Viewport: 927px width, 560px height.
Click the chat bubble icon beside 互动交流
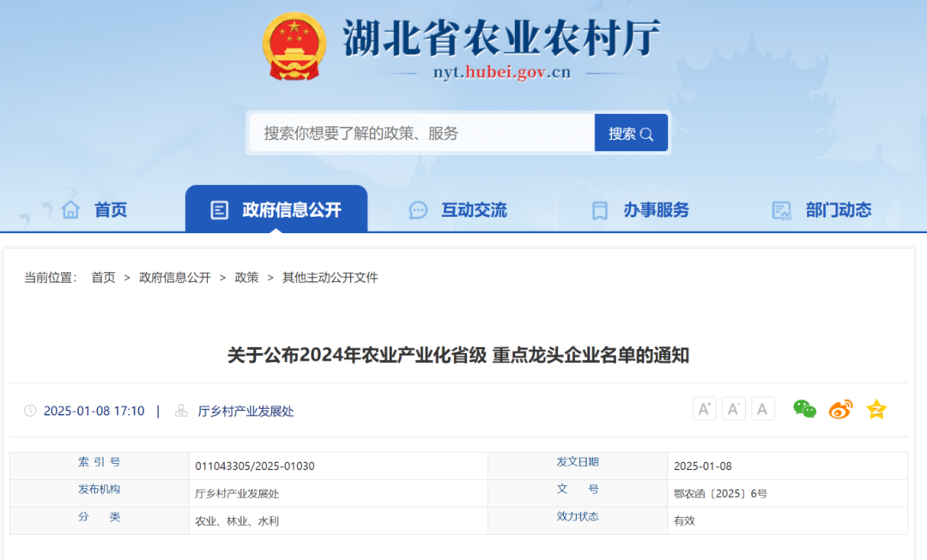tap(418, 209)
